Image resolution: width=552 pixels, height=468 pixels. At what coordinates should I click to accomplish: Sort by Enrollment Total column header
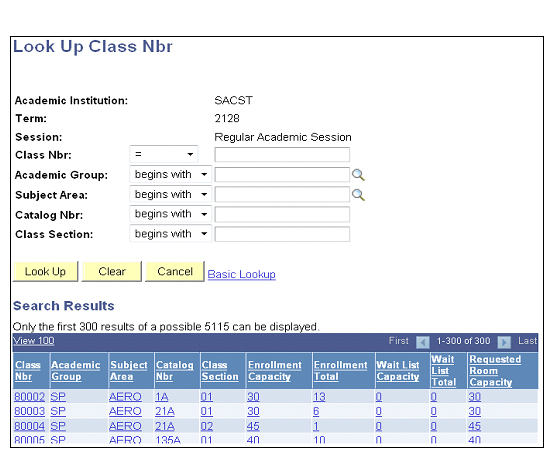(x=340, y=371)
